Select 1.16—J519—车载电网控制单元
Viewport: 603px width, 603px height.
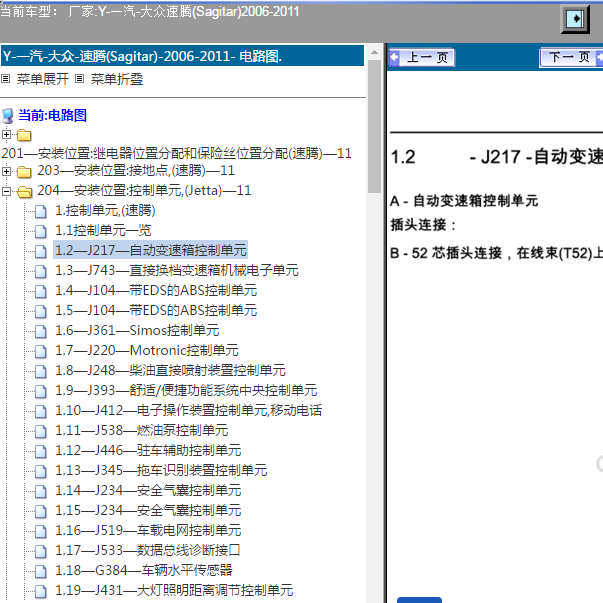click(148, 530)
